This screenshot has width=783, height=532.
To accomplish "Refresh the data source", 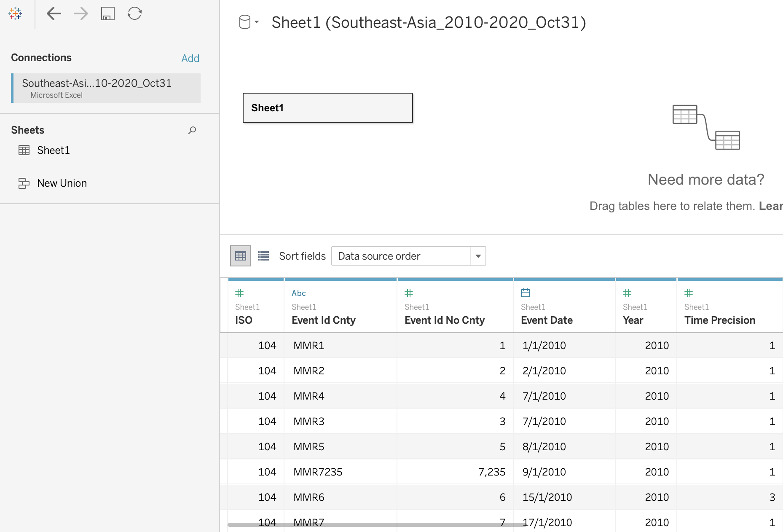I will pos(134,13).
